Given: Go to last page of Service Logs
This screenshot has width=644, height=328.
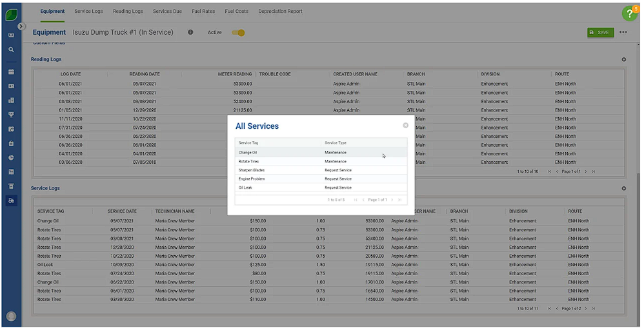Looking at the screenshot, I should point(594,308).
